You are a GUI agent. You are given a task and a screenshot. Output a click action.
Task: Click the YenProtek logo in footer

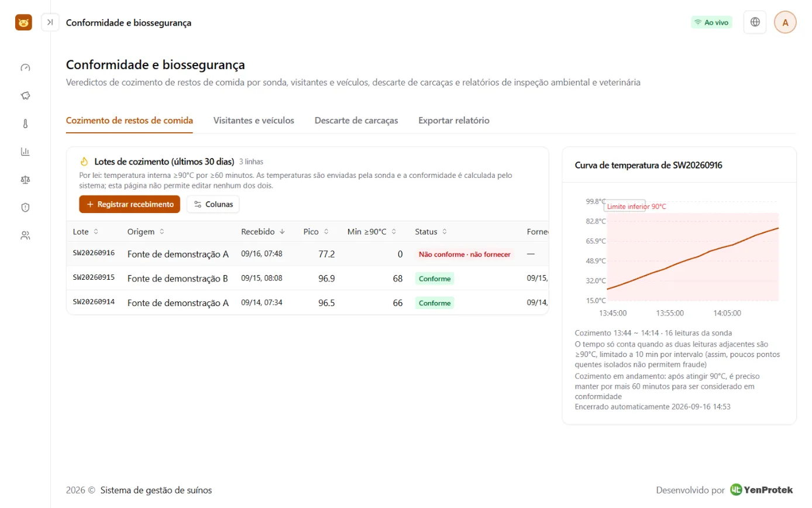coord(762,490)
